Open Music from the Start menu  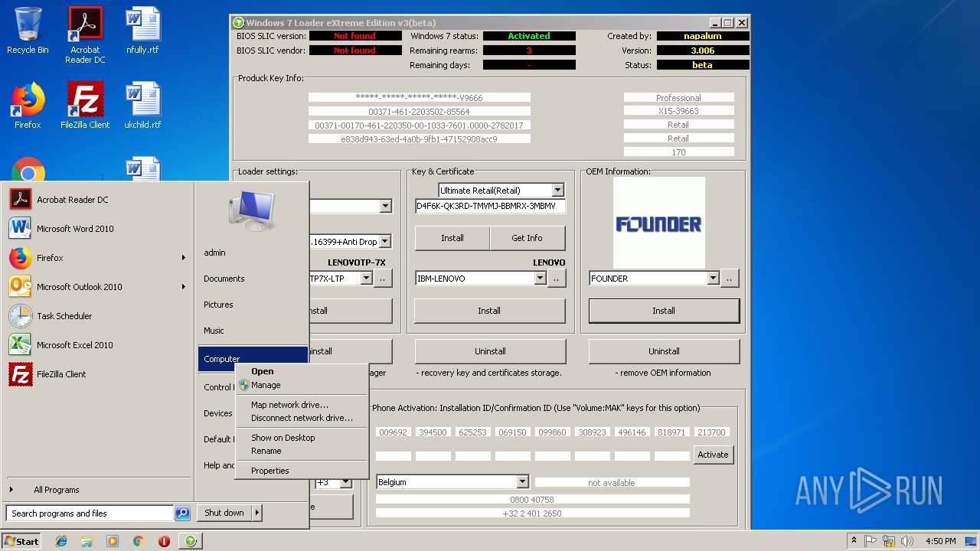tap(252, 331)
